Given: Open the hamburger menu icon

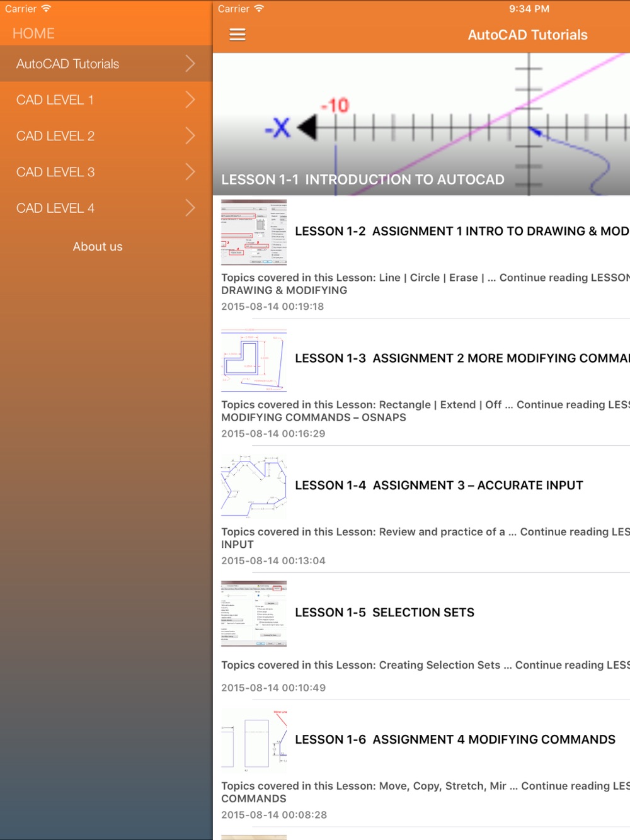Looking at the screenshot, I should [x=238, y=35].
